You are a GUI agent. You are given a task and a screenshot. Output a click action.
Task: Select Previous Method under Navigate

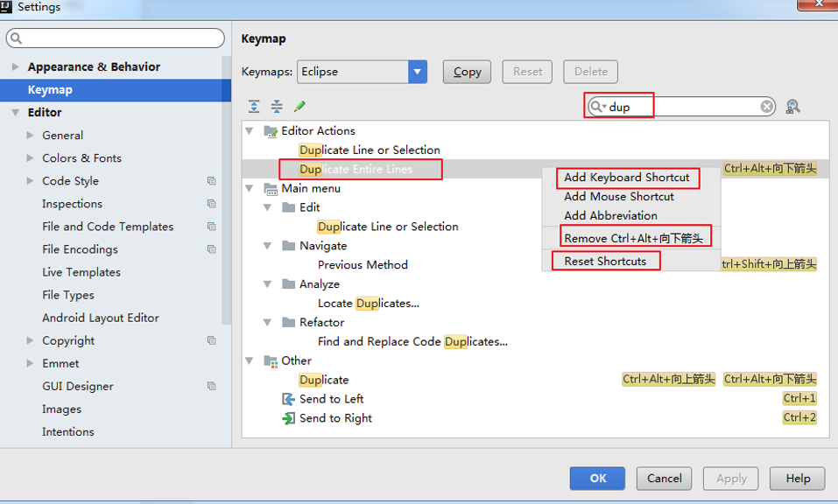(363, 265)
